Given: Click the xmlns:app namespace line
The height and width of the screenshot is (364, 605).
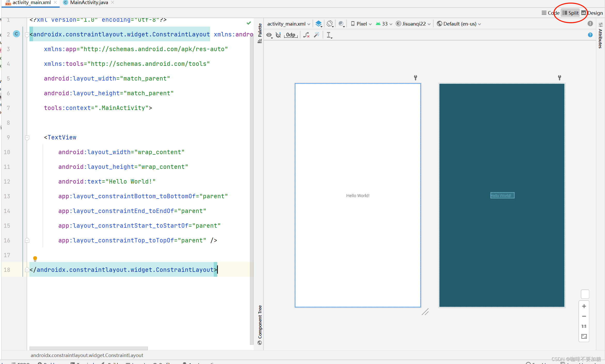Looking at the screenshot, I should pos(136,49).
